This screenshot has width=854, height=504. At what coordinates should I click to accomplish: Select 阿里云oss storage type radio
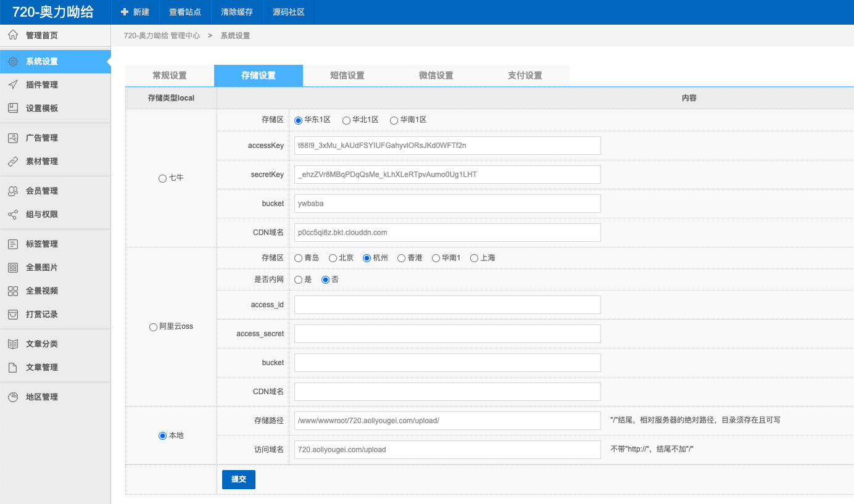pyautogui.click(x=153, y=327)
